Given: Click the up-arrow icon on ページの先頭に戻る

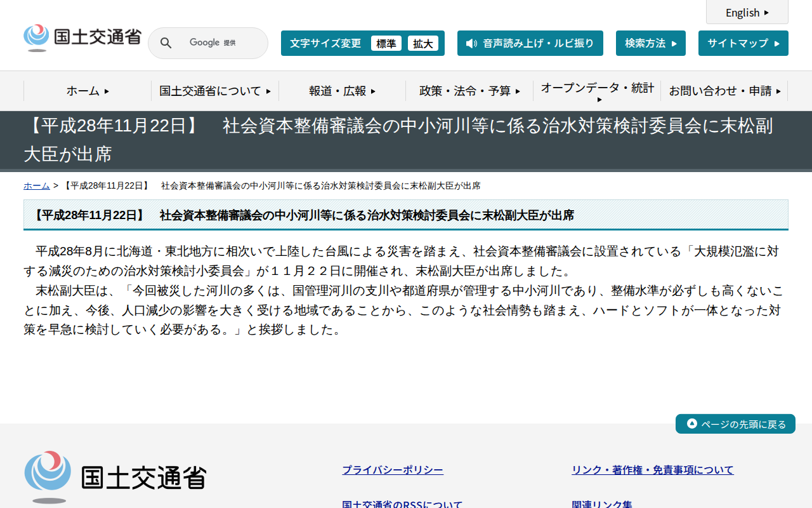Looking at the screenshot, I should pos(691,424).
